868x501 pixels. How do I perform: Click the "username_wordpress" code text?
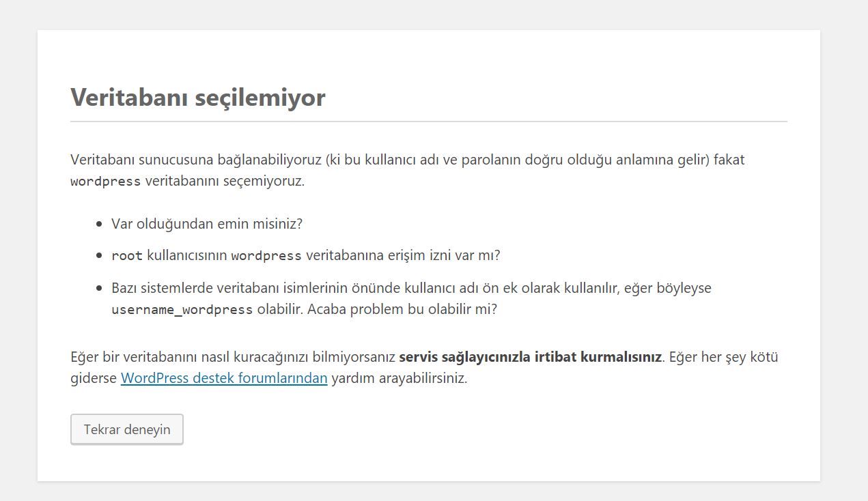tap(182, 309)
